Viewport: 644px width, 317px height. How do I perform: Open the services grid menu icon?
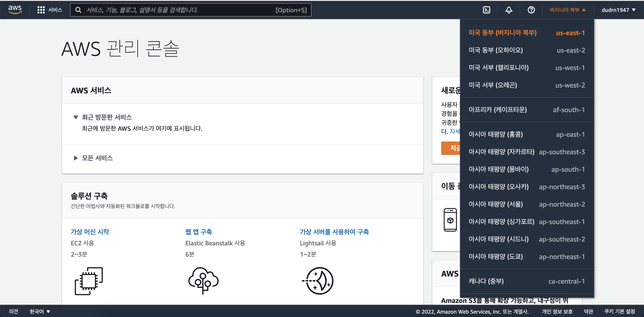[x=41, y=10]
